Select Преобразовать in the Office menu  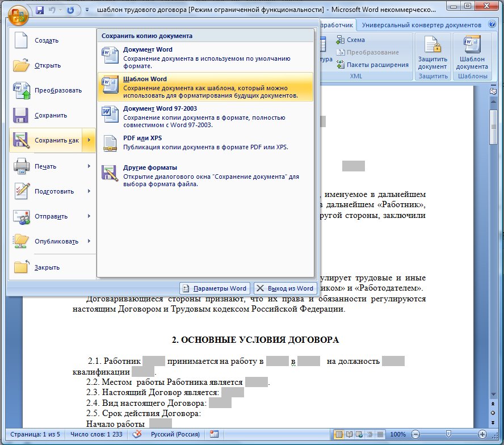(52, 90)
